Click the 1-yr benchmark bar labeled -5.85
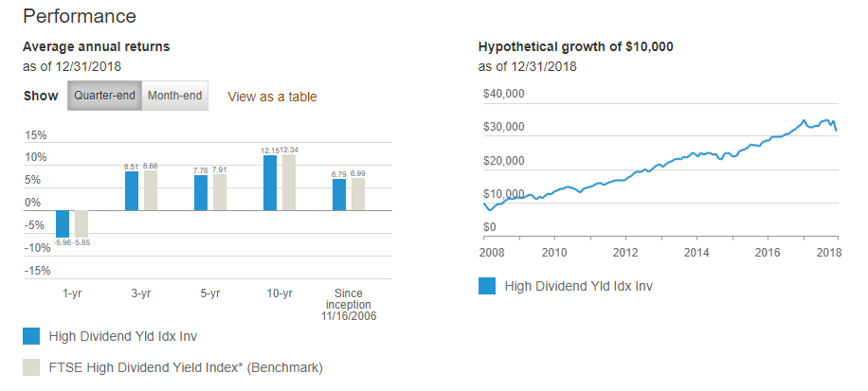868x391 pixels. (81, 224)
